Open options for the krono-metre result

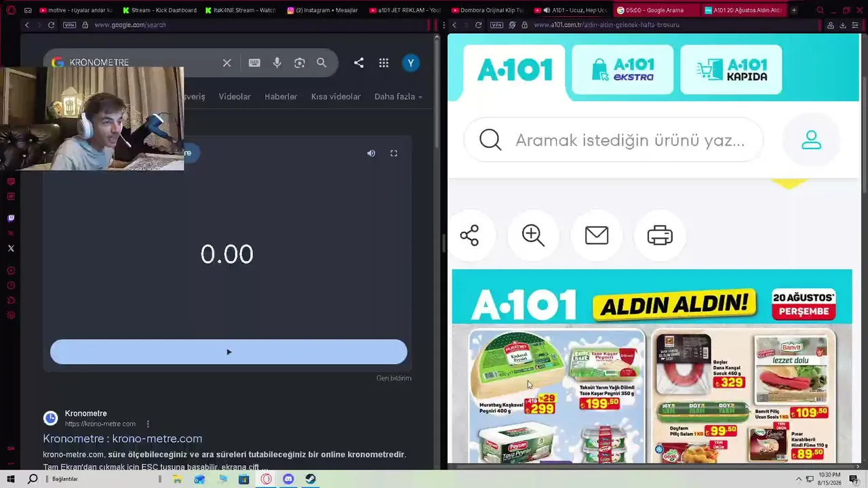point(148,424)
